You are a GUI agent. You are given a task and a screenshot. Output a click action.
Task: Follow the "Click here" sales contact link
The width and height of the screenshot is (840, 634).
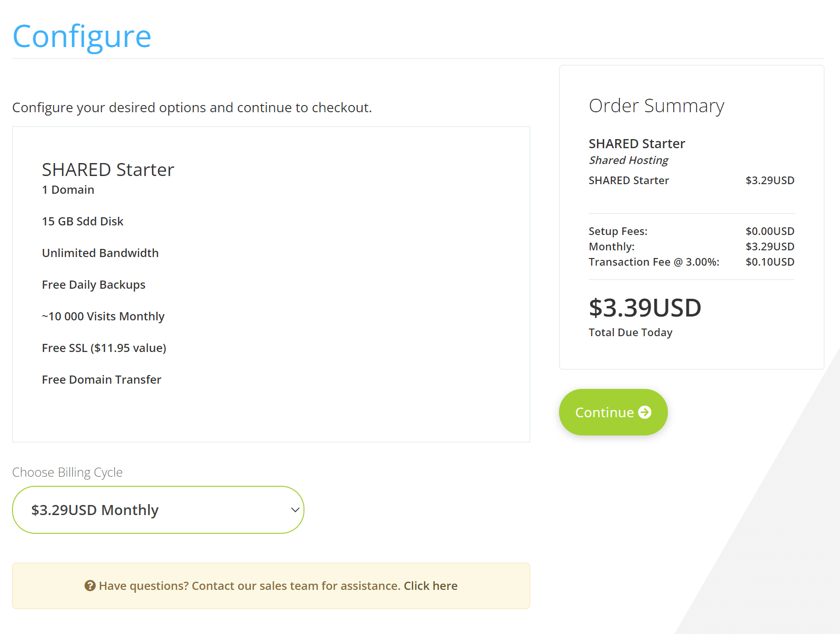point(430,586)
